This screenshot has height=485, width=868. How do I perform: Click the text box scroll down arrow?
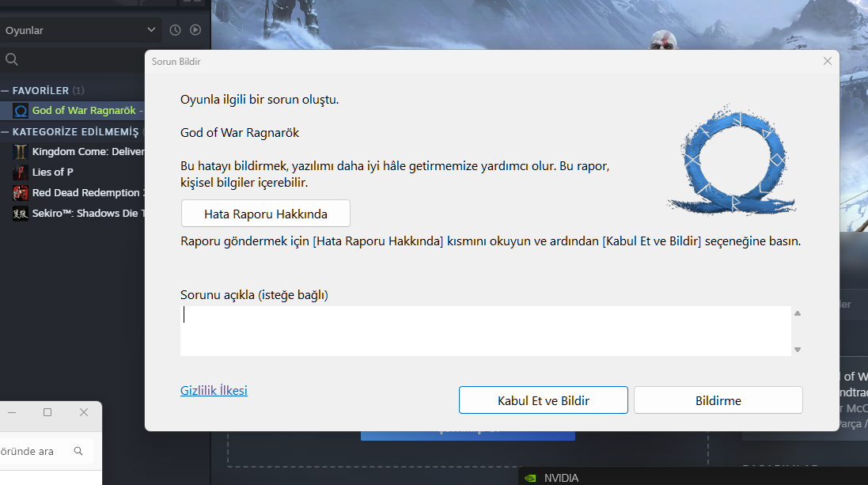click(x=798, y=350)
